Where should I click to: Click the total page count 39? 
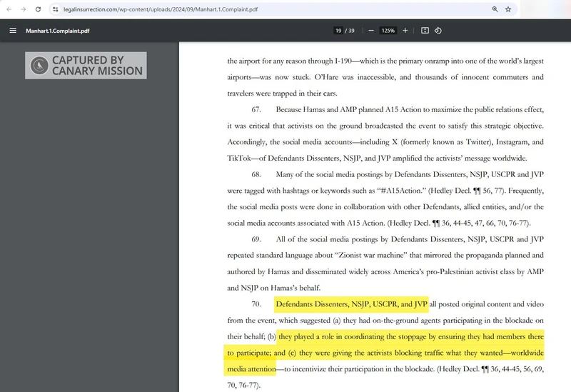[x=351, y=31]
